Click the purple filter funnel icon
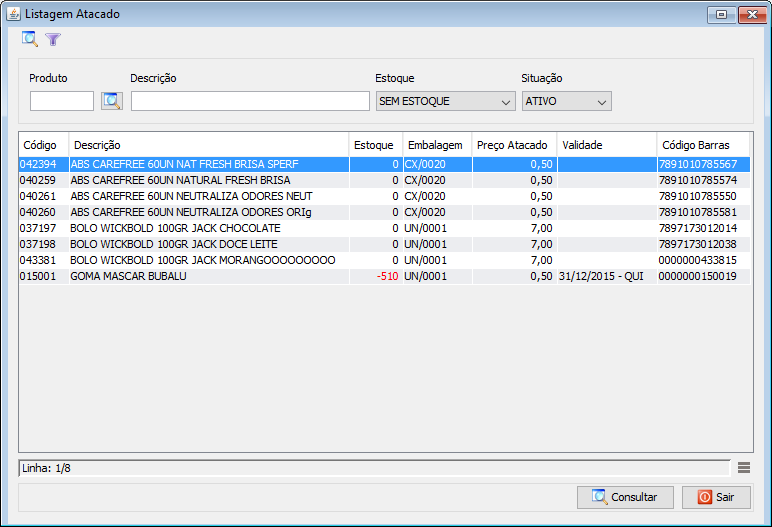 pos(53,40)
